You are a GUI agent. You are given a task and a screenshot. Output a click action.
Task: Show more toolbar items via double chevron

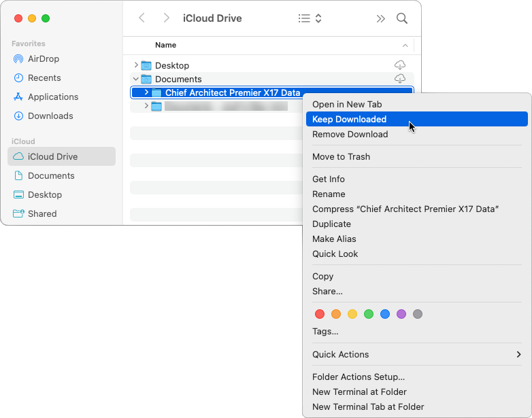(381, 18)
